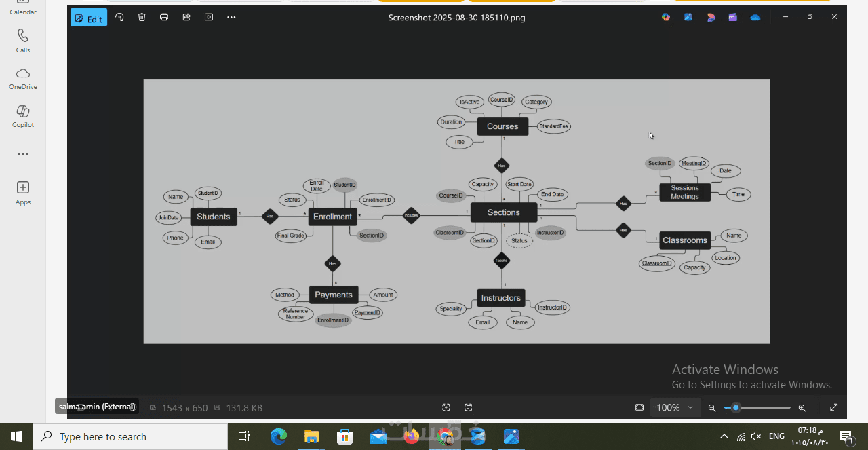The width and height of the screenshot is (868, 450).
Task: Click the scan text icon in the bottom bar
Action: [468, 407]
